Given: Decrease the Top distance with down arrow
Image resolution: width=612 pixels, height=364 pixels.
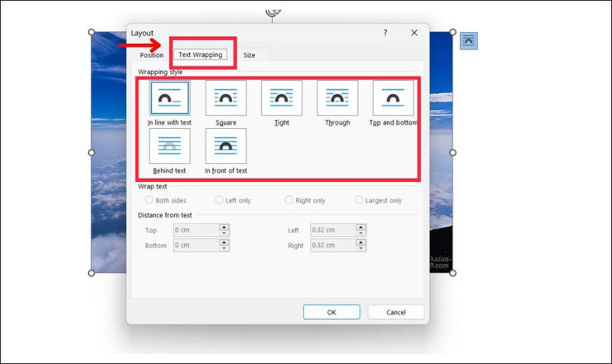Looking at the screenshot, I should [224, 233].
